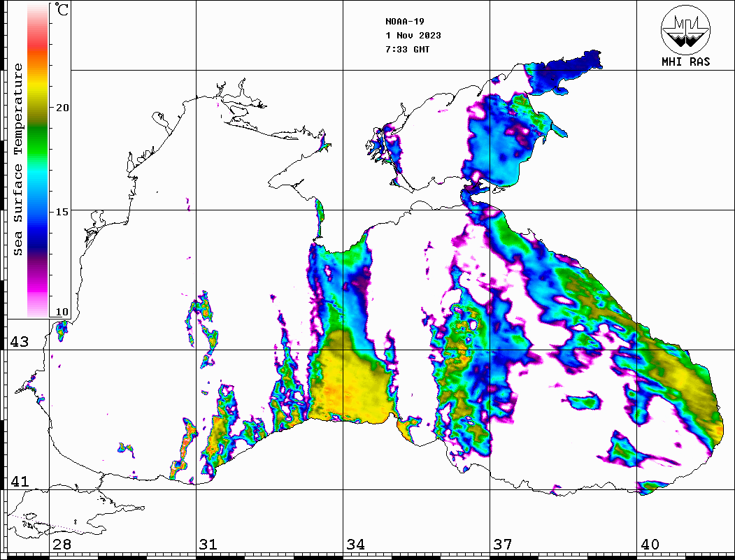Click the 'NOAA-19' satellite label
Image resolution: width=735 pixels, height=560 pixels.
click(x=404, y=22)
